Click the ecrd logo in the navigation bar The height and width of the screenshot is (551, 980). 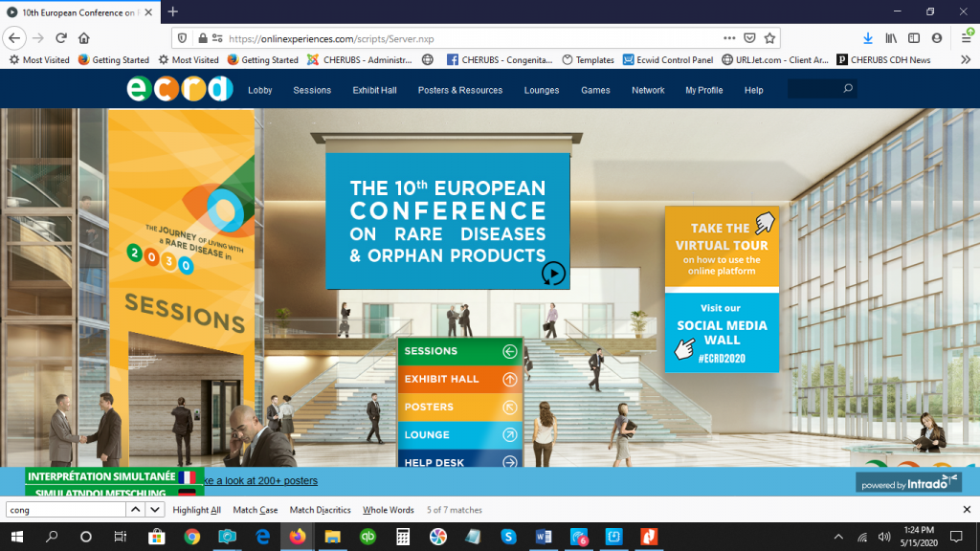click(176, 89)
